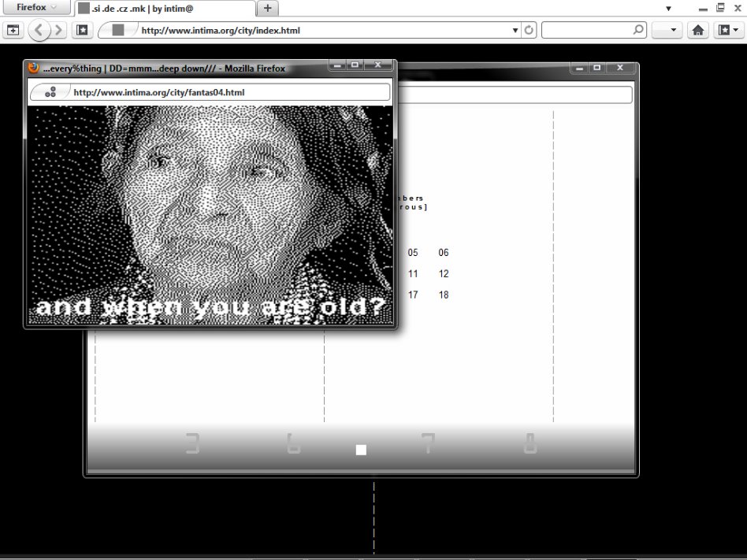Viewport: 747px width, 560px height.
Task: Click the digit 7 in the bottom bar
Action: click(428, 444)
